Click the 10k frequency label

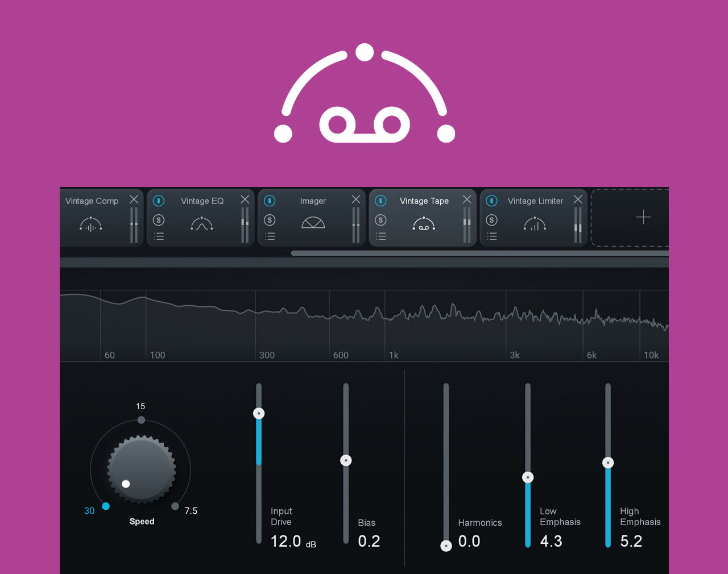(x=651, y=355)
